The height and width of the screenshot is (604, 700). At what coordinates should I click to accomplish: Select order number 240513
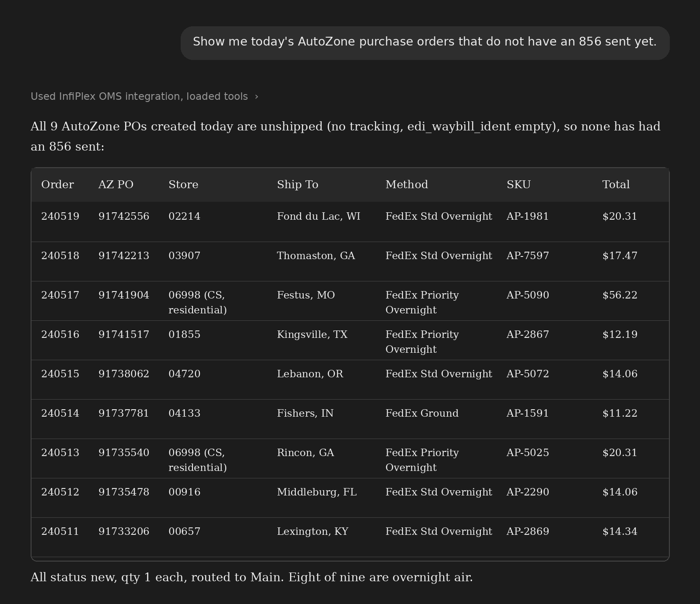pyautogui.click(x=60, y=453)
